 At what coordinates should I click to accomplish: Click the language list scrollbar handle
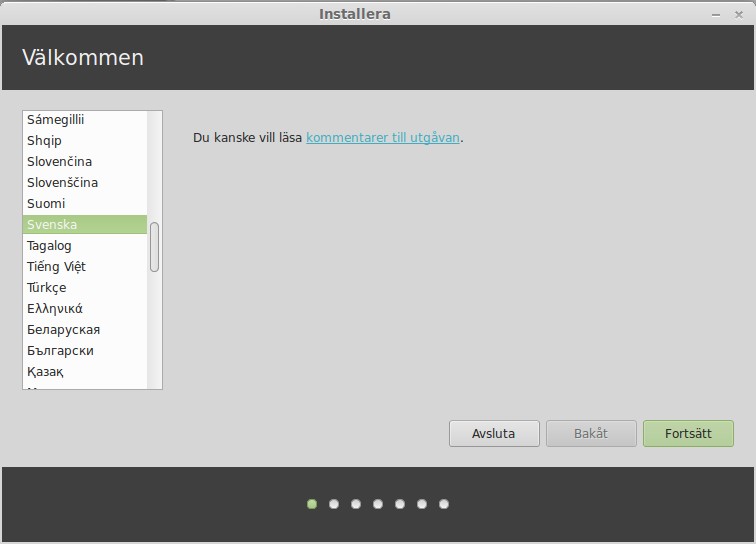pos(154,247)
